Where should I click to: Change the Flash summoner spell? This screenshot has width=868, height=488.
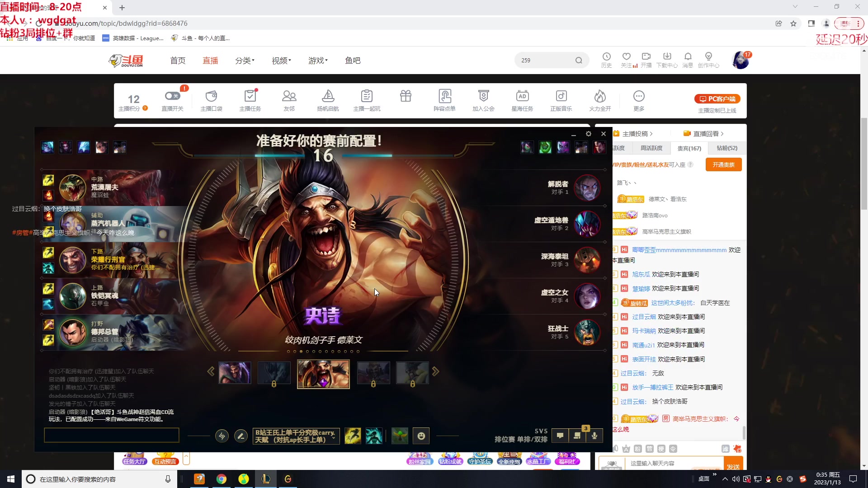(x=353, y=436)
